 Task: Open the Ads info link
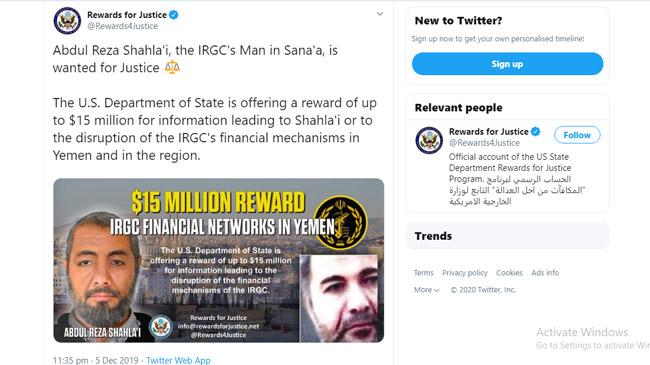(545, 273)
